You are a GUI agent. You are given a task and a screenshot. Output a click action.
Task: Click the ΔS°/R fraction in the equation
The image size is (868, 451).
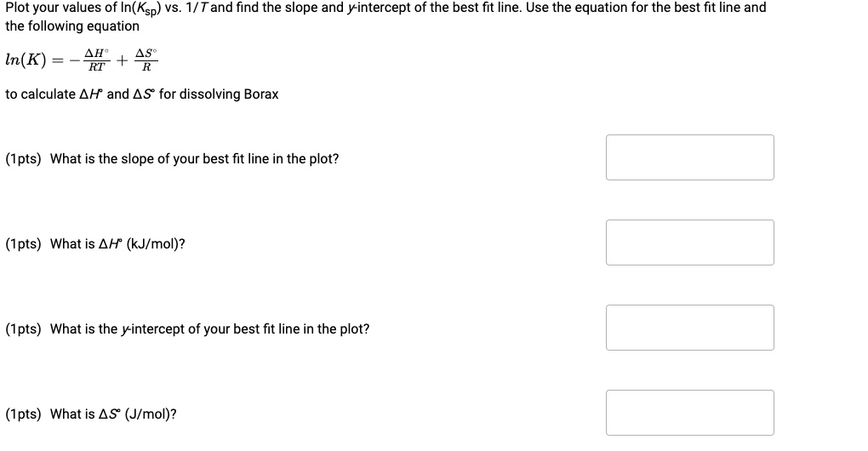(146, 60)
